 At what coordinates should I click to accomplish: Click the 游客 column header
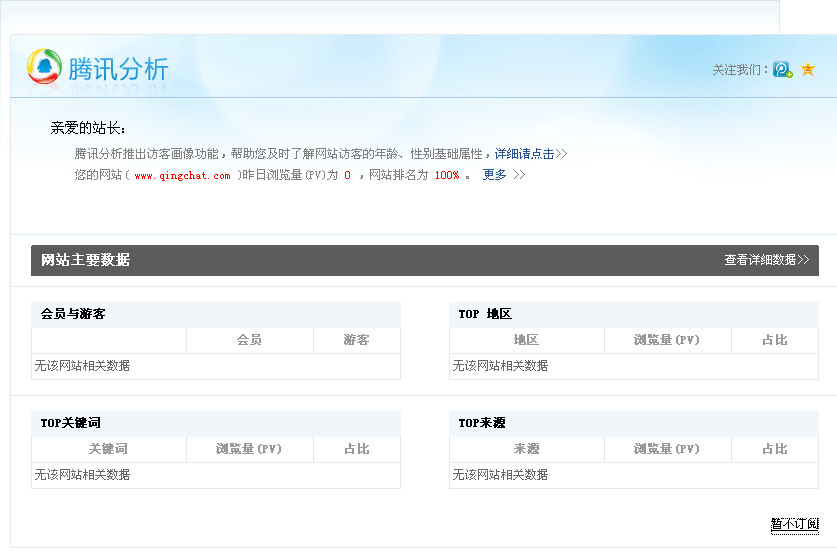click(x=356, y=340)
